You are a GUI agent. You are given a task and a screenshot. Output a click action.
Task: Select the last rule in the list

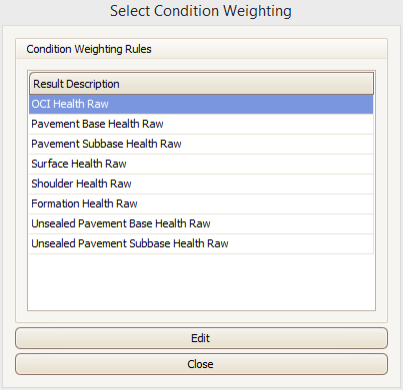pos(201,244)
